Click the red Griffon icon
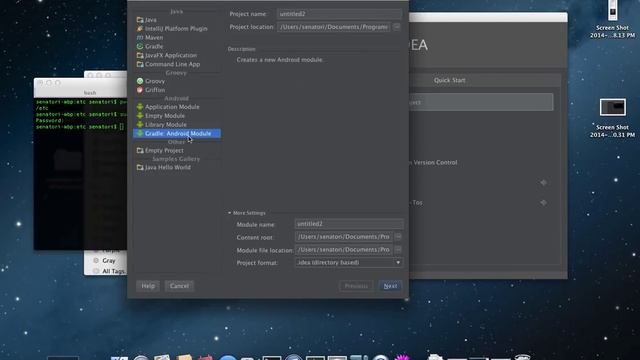Viewport: 640px width, 360px height. [x=140, y=90]
